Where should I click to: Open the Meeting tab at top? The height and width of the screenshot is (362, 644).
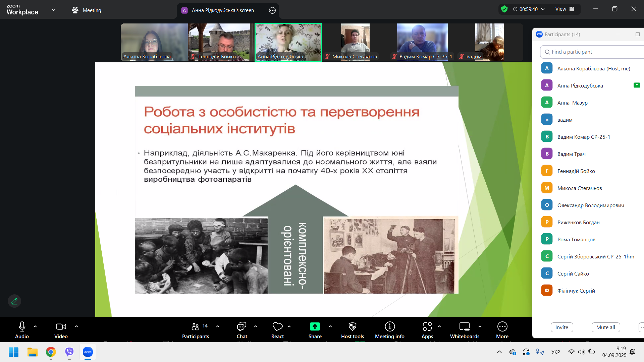(x=86, y=10)
